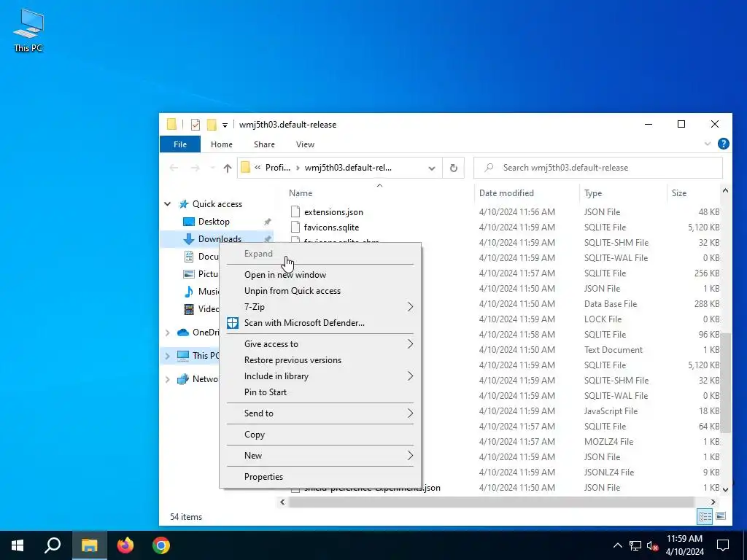747x560 pixels.
Task: Click File Explorer on the taskbar
Action: (89, 545)
